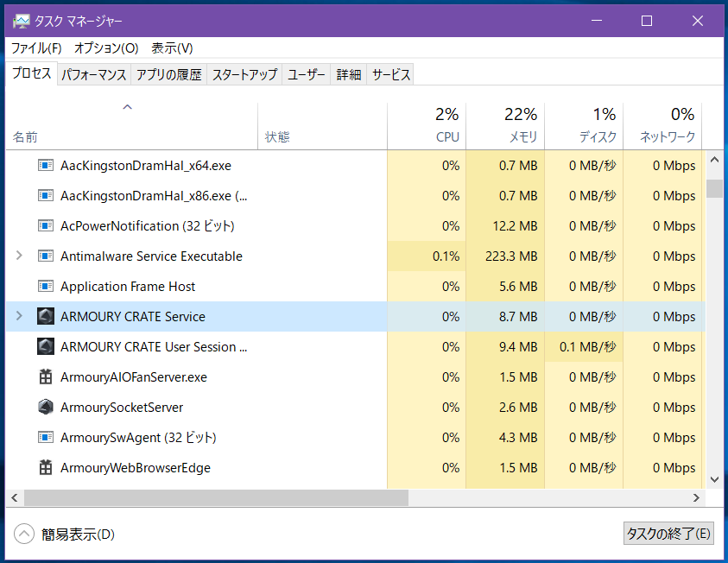Select the Application Frame Host icon
Image resolution: width=728 pixels, height=563 pixels.
coord(46,287)
